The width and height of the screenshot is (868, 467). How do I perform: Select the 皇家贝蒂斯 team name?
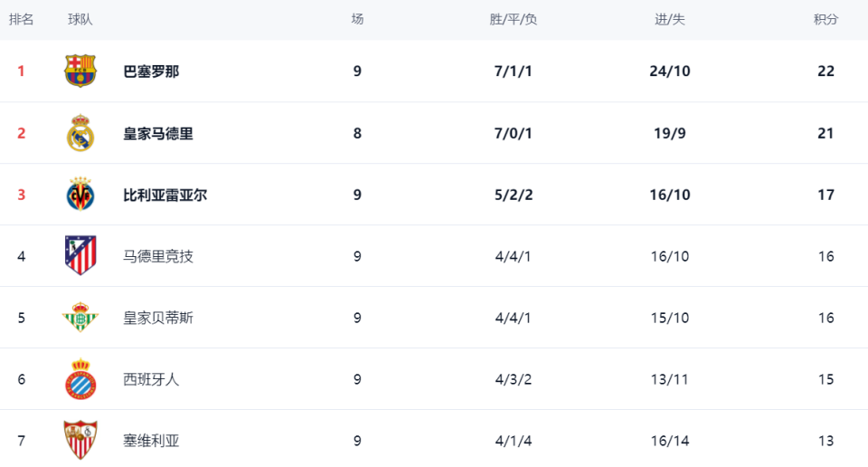coord(158,318)
